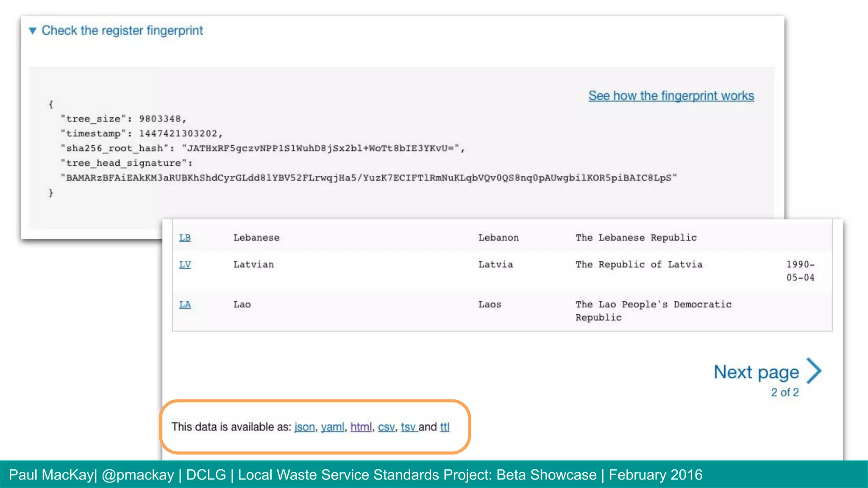Open the LA country code link
The width and height of the screenshot is (868, 488).
click(x=185, y=304)
